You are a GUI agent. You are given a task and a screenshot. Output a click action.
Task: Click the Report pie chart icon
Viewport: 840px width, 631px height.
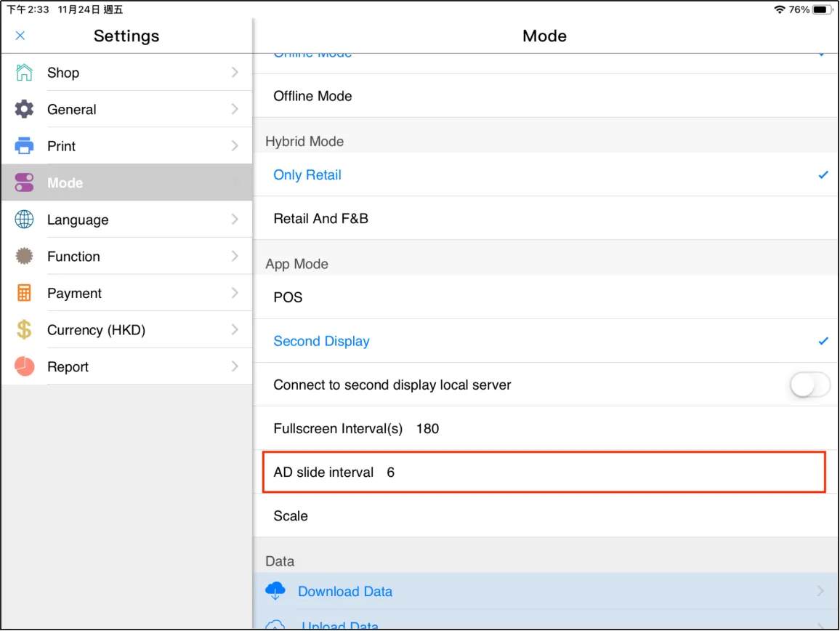point(24,366)
